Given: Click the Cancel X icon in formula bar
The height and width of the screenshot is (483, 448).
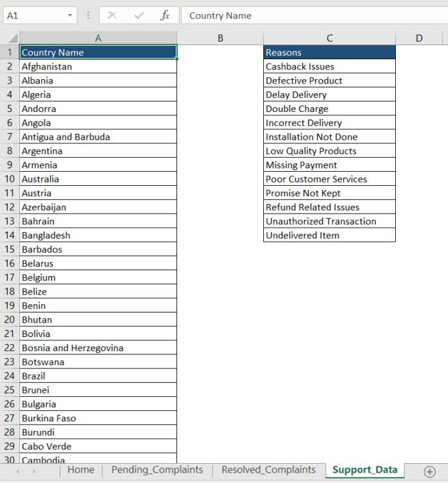Looking at the screenshot, I should (113, 15).
